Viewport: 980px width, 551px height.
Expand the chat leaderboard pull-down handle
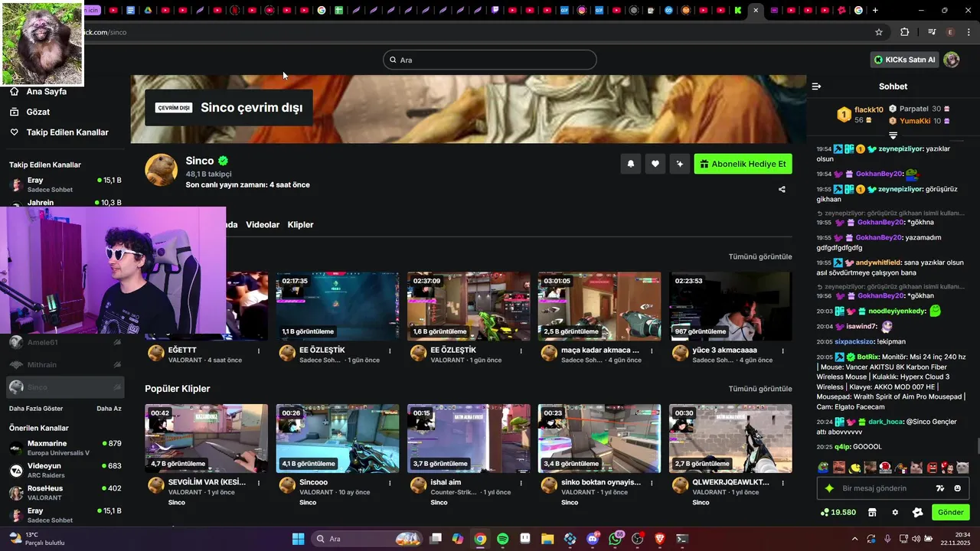click(x=893, y=135)
